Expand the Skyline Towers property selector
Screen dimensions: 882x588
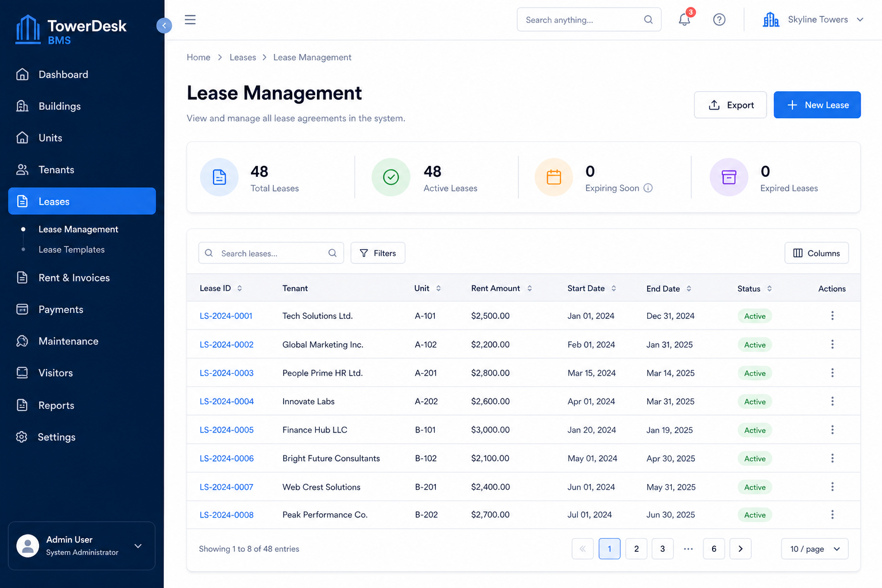pos(860,20)
